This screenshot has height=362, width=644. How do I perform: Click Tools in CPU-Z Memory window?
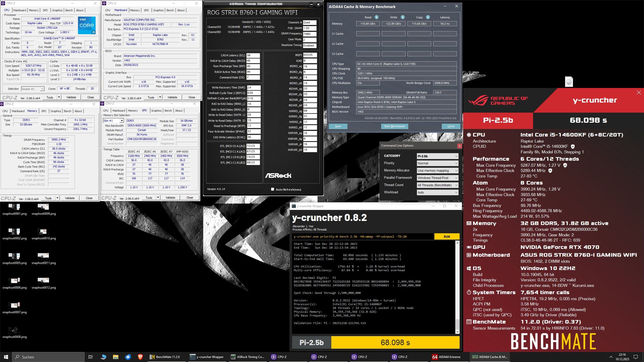[48, 198]
